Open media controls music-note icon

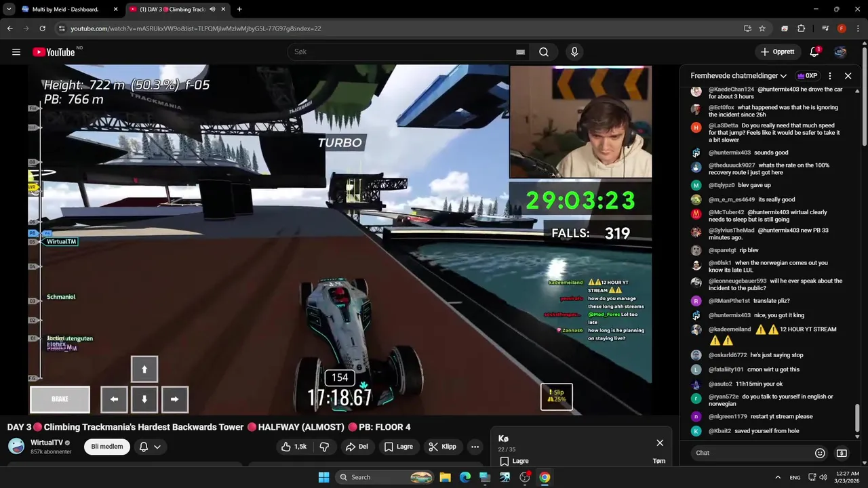(x=825, y=28)
